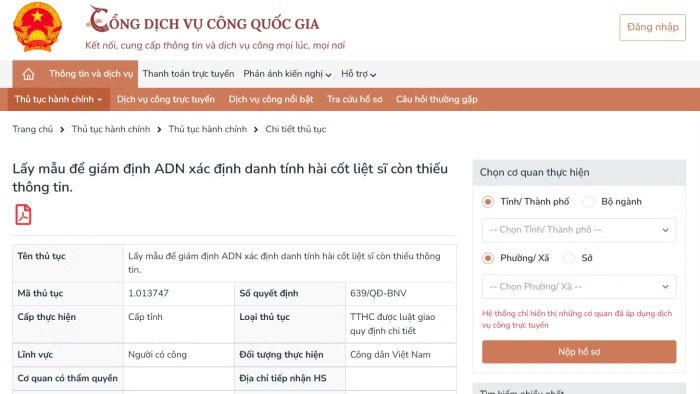Viewport: 700px width, 394px height.
Task: Click the Lĩnh vực label
Action: point(35,355)
